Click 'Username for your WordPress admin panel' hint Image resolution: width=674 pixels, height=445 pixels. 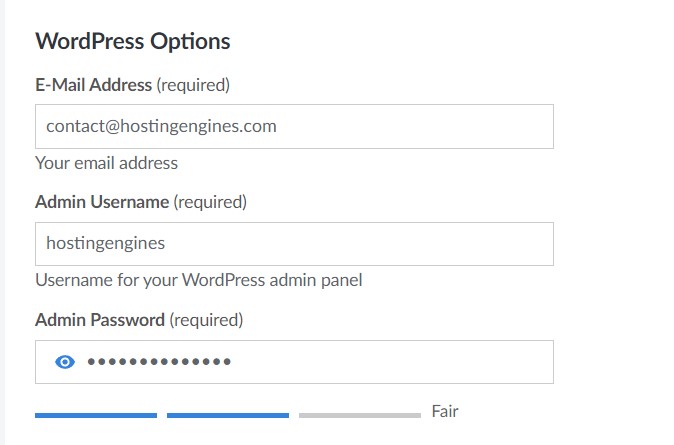coord(199,280)
